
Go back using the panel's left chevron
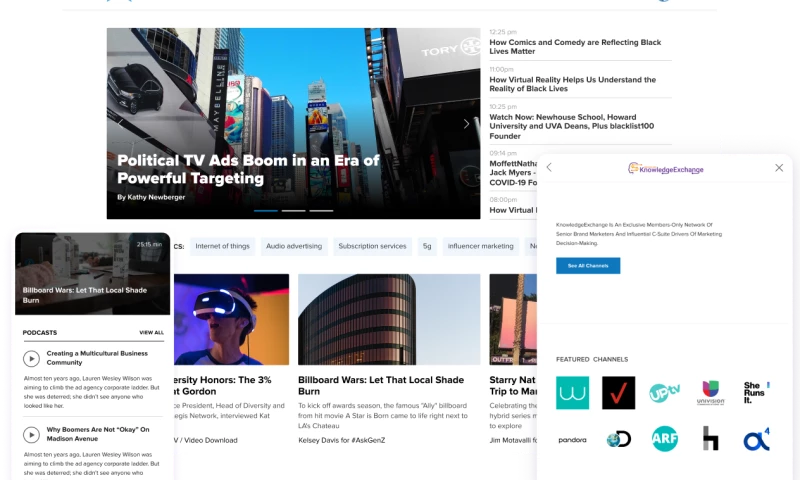coord(549,167)
